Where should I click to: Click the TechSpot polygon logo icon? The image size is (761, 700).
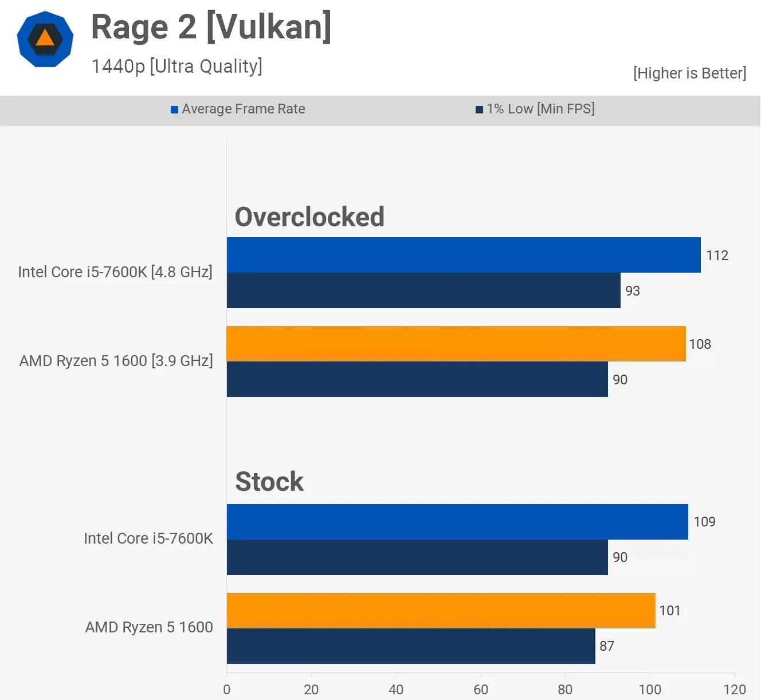click(45, 40)
